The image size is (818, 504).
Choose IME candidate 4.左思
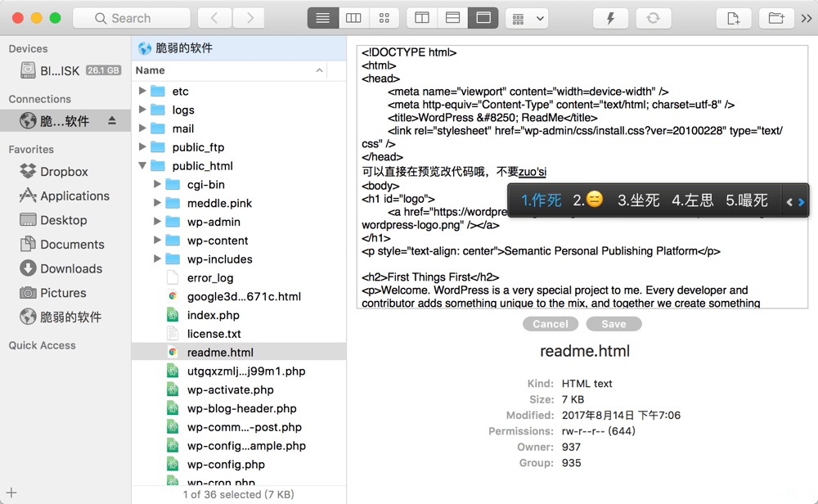tap(692, 200)
